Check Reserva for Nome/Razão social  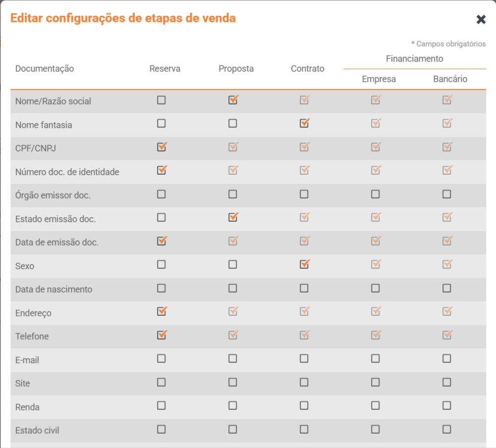tap(162, 100)
